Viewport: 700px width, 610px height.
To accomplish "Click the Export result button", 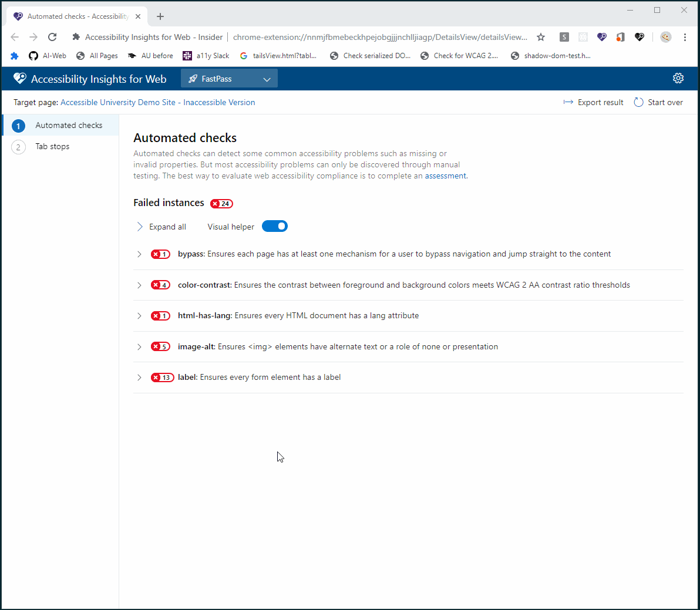I will click(x=593, y=102).
